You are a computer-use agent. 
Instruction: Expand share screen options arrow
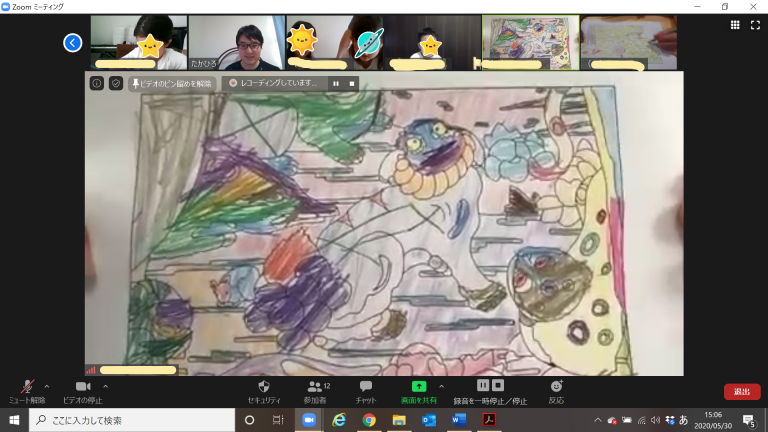441,385
